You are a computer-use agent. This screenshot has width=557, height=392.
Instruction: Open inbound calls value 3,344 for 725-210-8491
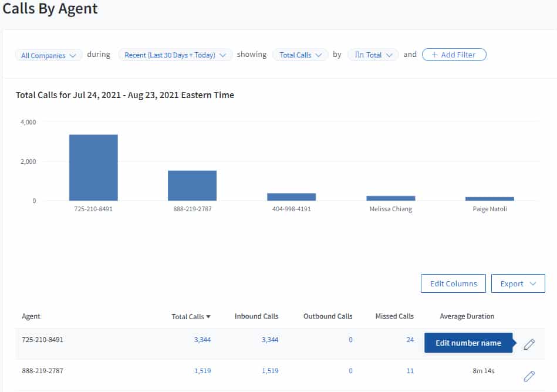pyautogui.click(x=270, y=339)
